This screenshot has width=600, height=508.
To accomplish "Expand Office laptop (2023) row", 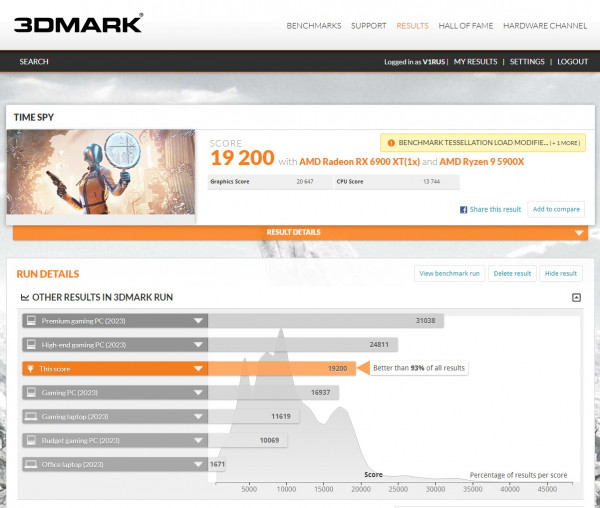I will (115, 464).
